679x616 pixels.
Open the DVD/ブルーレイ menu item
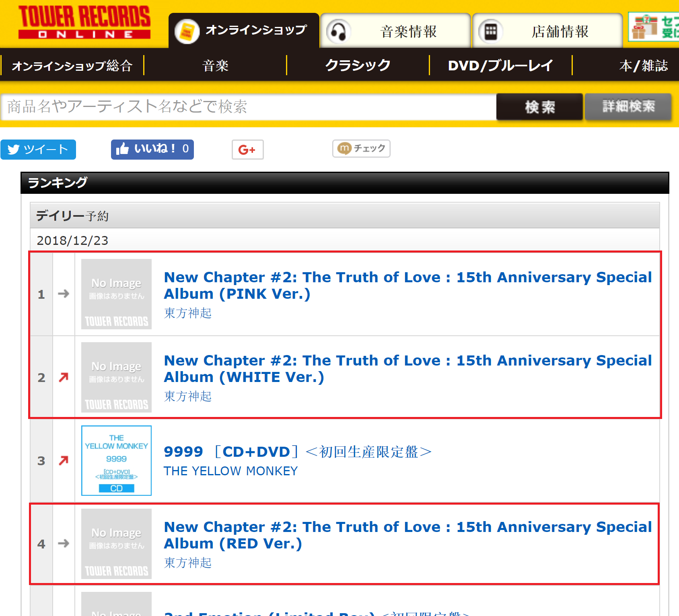500,66
